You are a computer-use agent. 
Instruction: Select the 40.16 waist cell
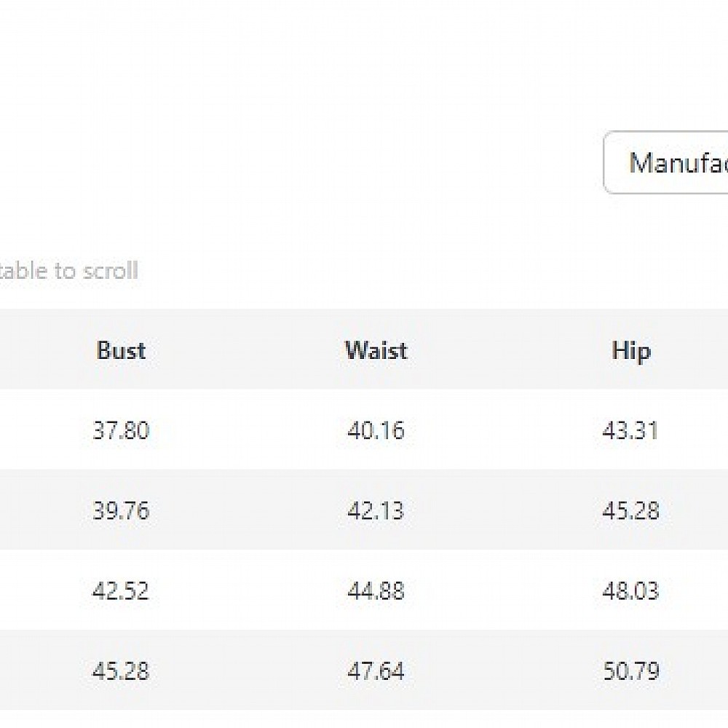[376, 430]
